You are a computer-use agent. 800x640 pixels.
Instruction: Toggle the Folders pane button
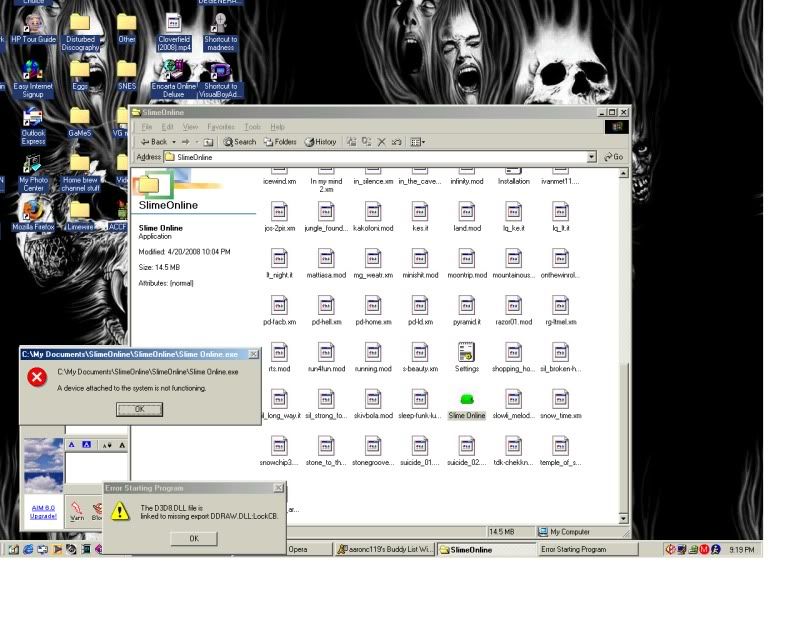[280, 142]
